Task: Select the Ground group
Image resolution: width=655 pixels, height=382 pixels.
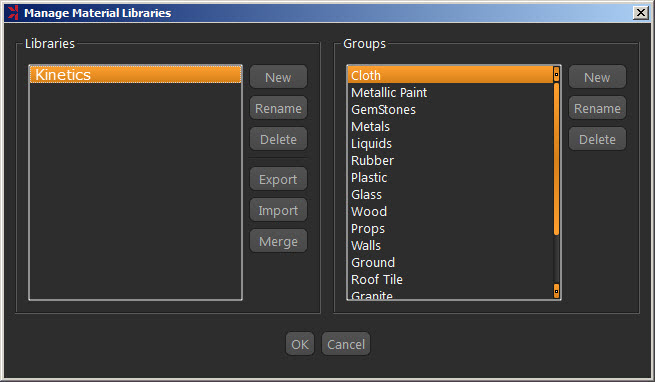Action: (x=450, y=262)
